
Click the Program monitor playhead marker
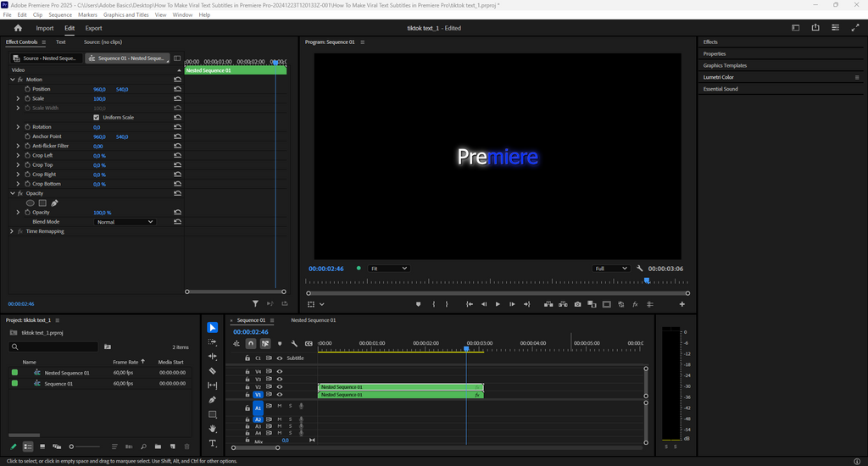tap(647, 280)
